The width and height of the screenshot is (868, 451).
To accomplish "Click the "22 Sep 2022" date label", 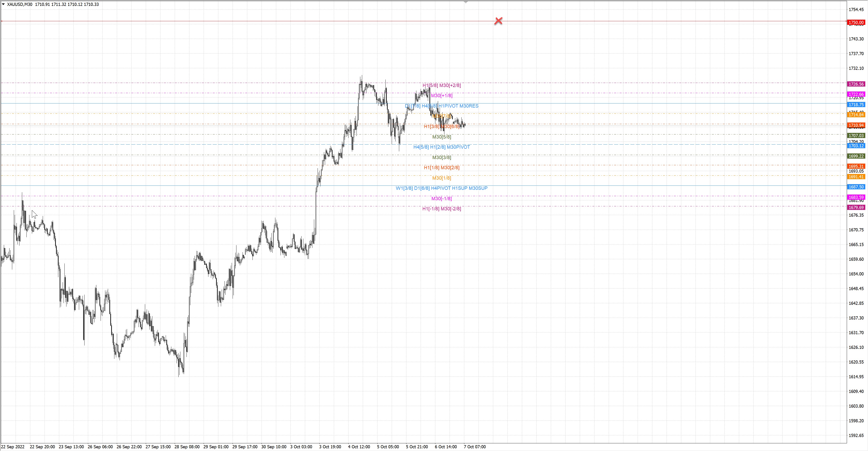I will coord(13,447).
